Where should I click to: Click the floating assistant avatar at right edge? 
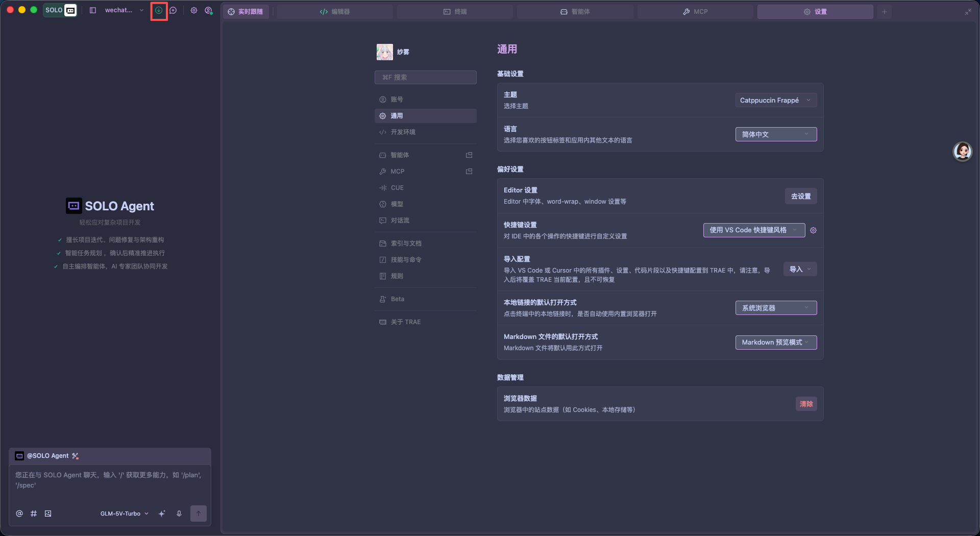tap(963, 152)
